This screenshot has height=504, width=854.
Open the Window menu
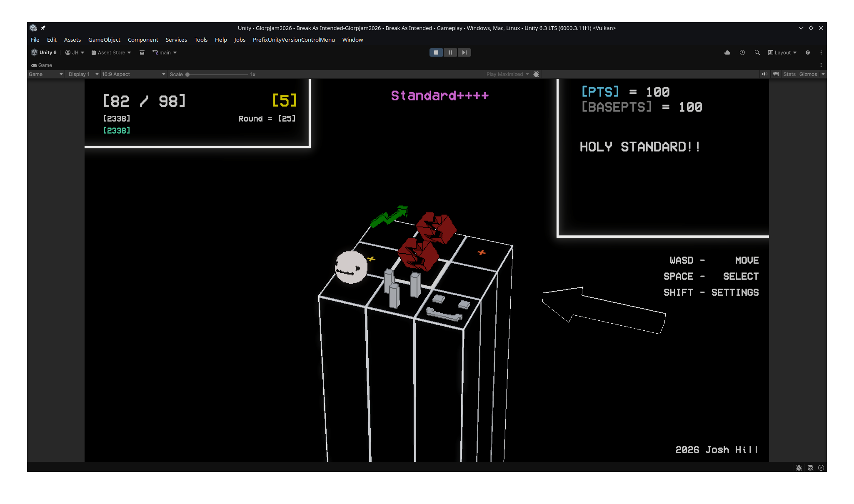(x=352, y=40)
